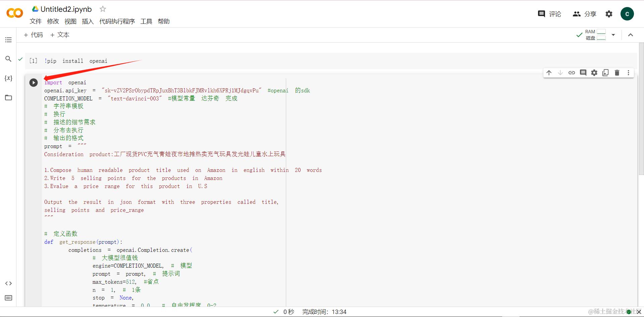Open the 代码执行程序 menu

pos(117,21)
